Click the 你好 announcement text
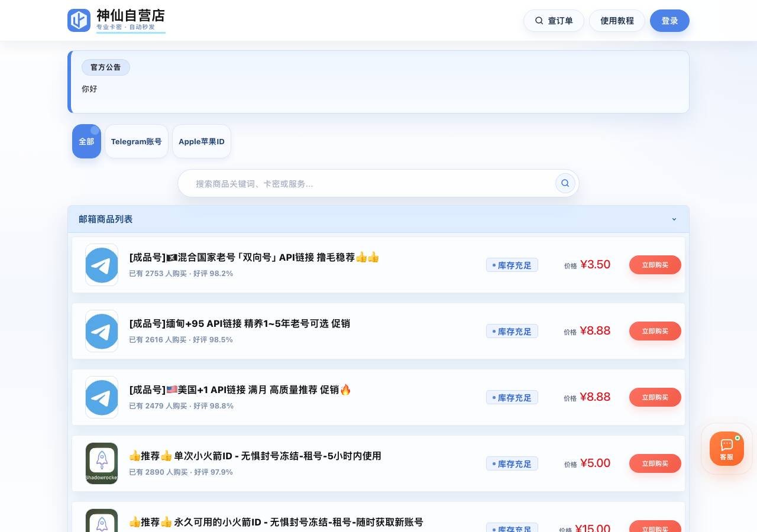The image size is (757, 532). [89, 89]
